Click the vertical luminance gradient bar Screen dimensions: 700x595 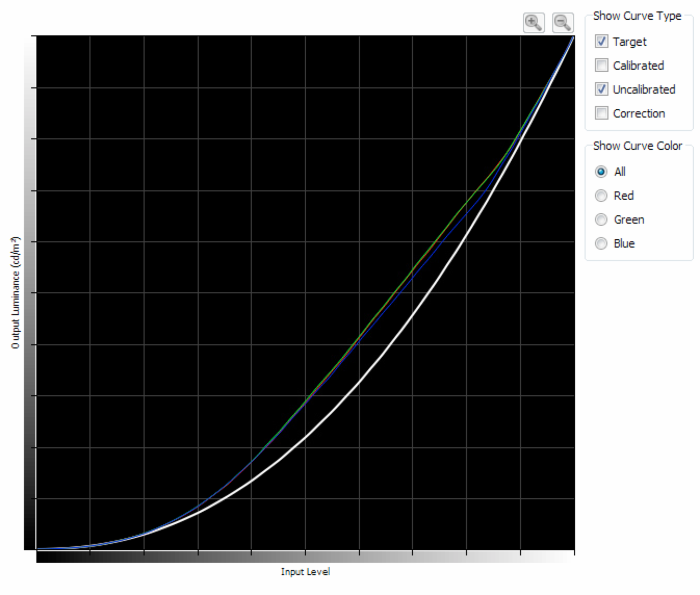tap(30, 292)
